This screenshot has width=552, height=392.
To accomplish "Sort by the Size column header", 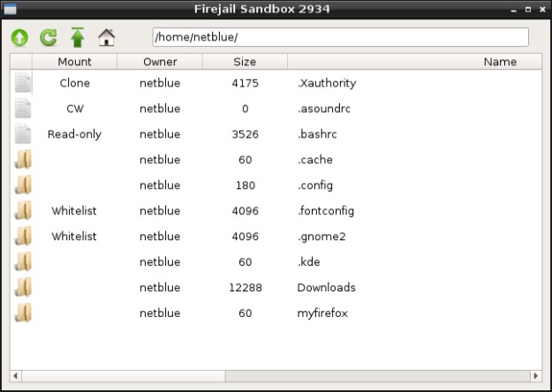I will point(245,62).
